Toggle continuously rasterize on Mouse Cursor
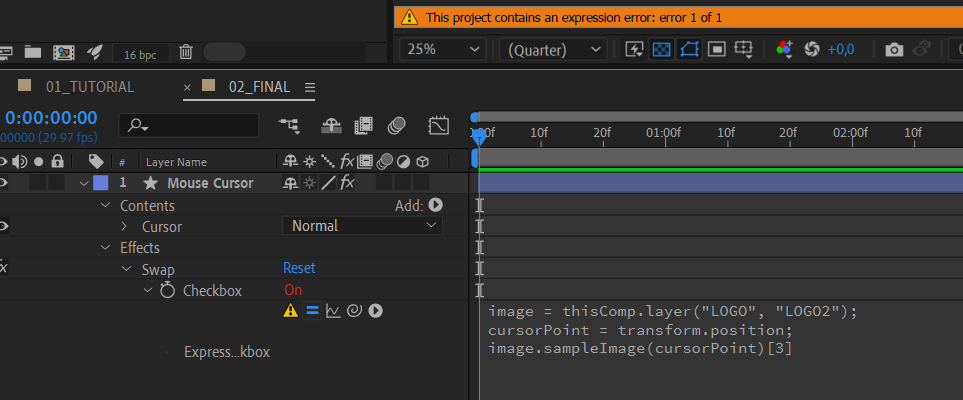This screenshot has width=963, height=400. tap(309, 182)
